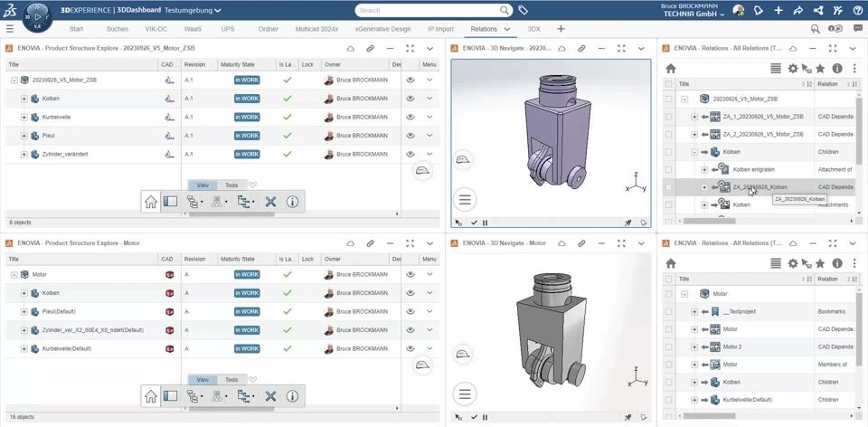The image size is (868, 427).
Task: Tick checkbox beside __Testprojekt in lower Relations
Action: [x=669, y=311]
